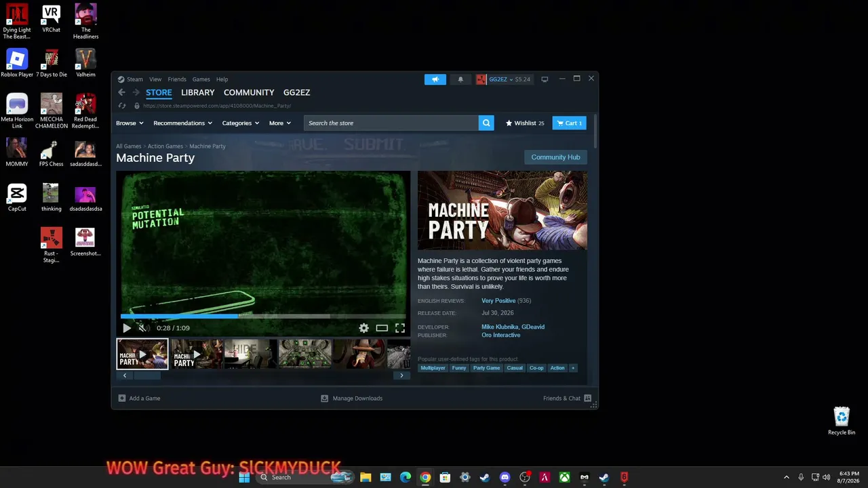Click the Multiplayer tag

[x=433, y=368]
